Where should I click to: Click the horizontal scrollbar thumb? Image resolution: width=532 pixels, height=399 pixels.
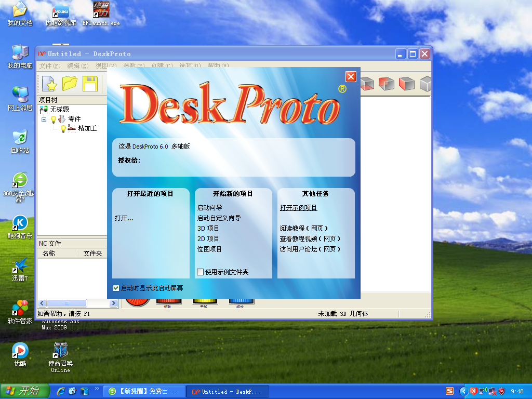pyautogui.click(x=67, y=303)
